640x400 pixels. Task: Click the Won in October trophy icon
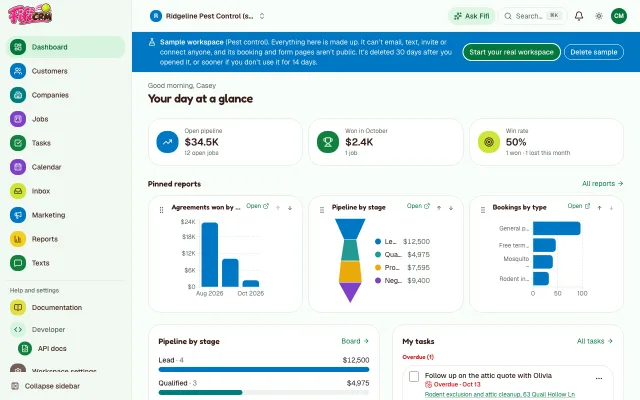click(328, 142)
